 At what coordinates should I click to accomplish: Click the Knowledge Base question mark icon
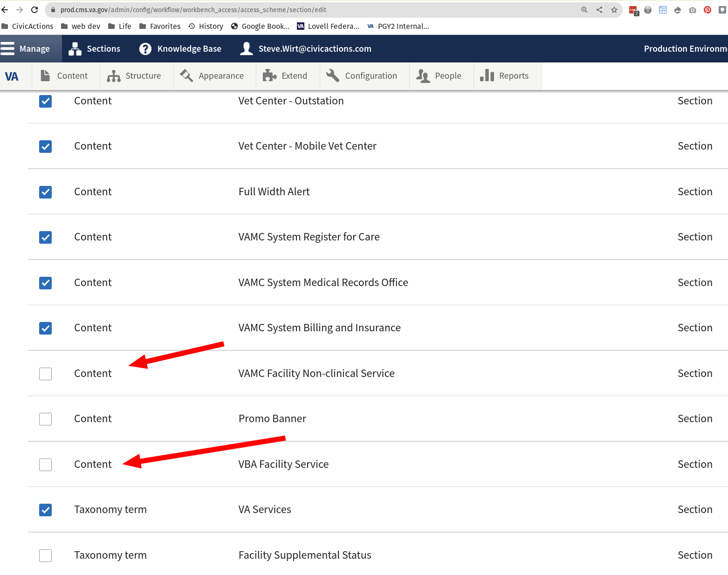[x=145, y=48]
